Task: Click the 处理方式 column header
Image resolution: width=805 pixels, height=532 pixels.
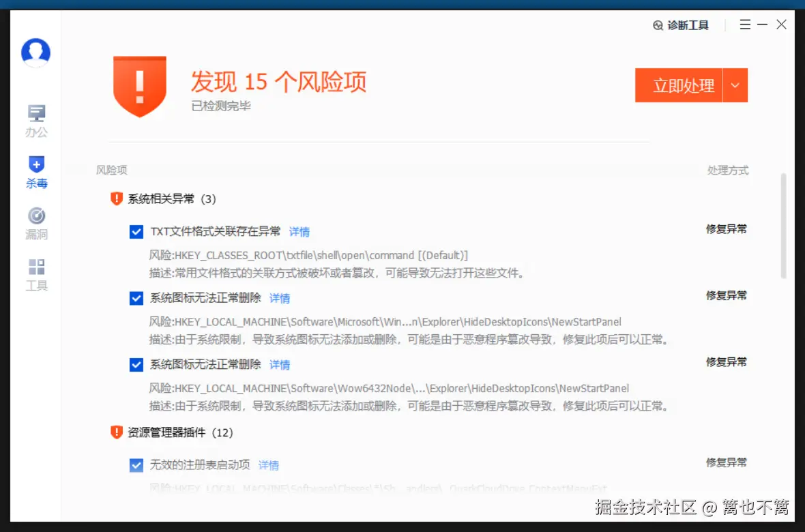Action: [727, 170]
